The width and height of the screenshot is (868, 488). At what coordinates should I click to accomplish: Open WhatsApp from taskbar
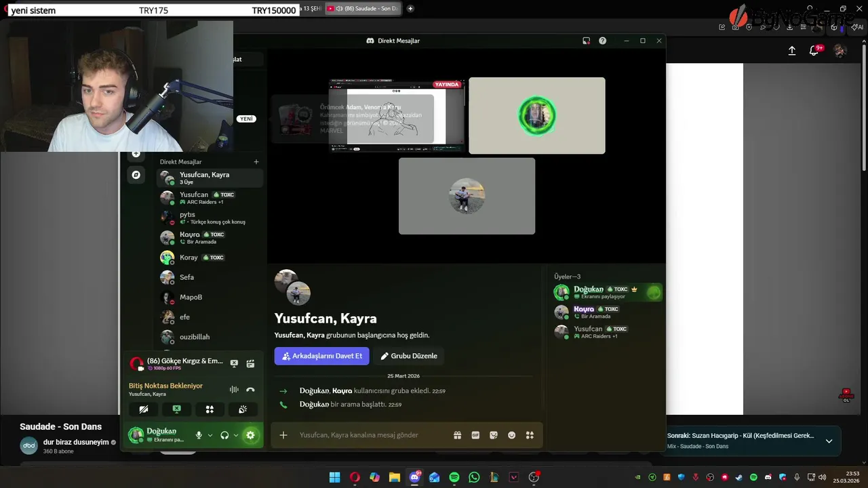(474, 477)
